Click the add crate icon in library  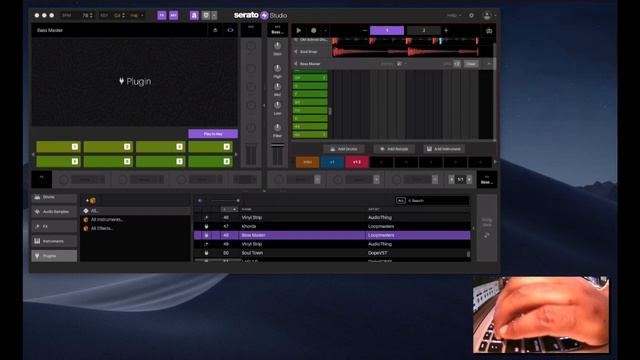(x=91, y=200)
